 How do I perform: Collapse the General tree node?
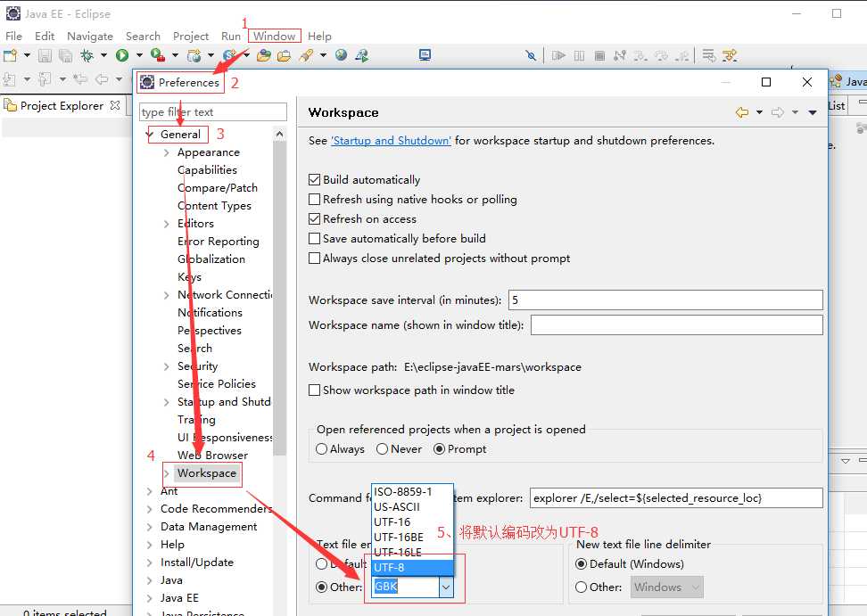point(149,135)
